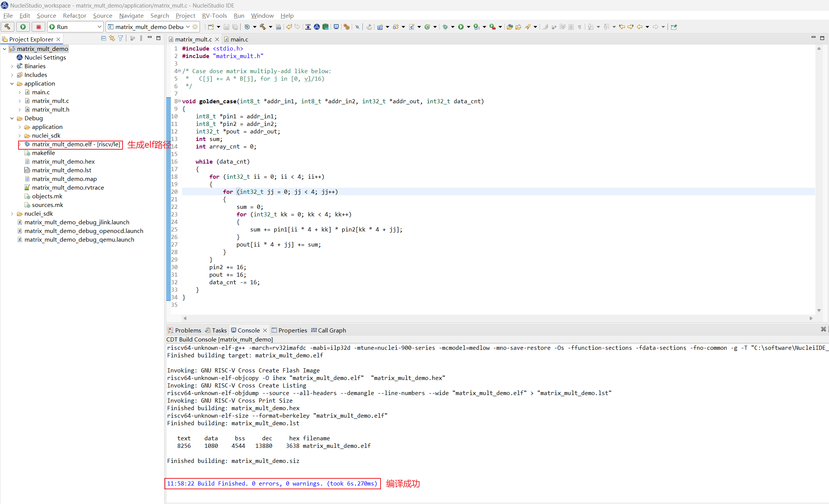Select matrix_mult_demo.hex file
Viewport: 829px width, 504px height.
click(60, 162)
